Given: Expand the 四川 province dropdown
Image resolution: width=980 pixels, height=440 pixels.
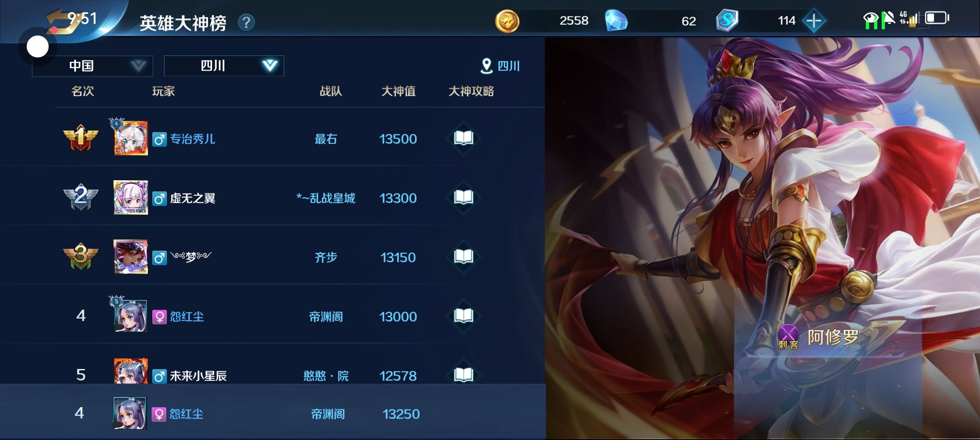Looking at the screenshot, I should [224, 66].
